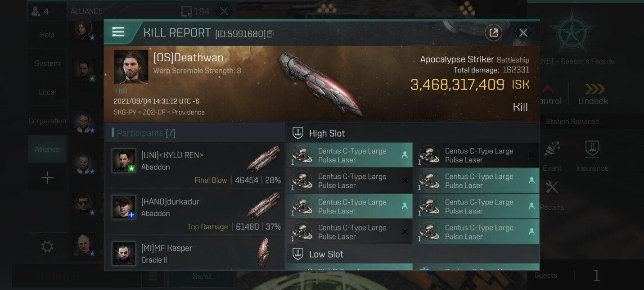Open the Repairs station service

pos(552,195)
